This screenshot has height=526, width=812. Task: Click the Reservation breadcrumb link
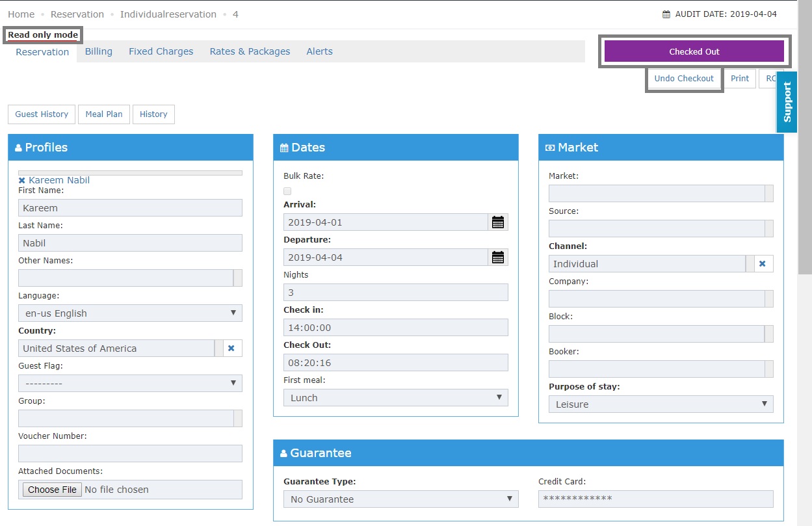(77, 14)
